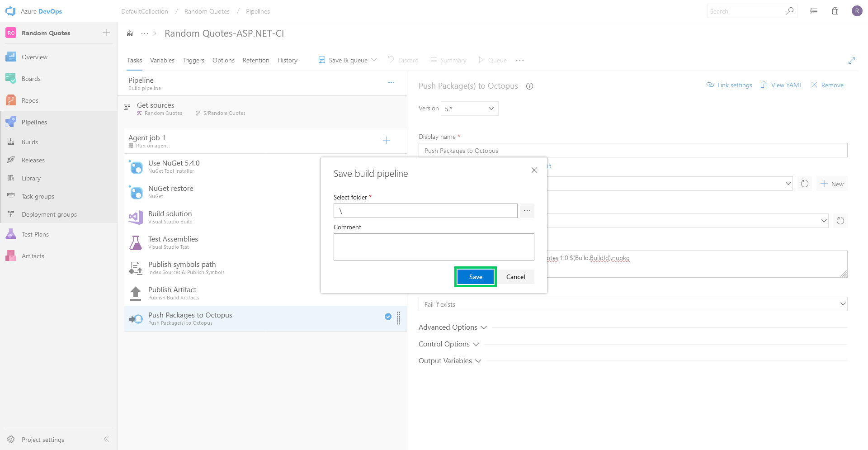Select the Get sources item
Screen dimensions: 868x450
(262, 109)
